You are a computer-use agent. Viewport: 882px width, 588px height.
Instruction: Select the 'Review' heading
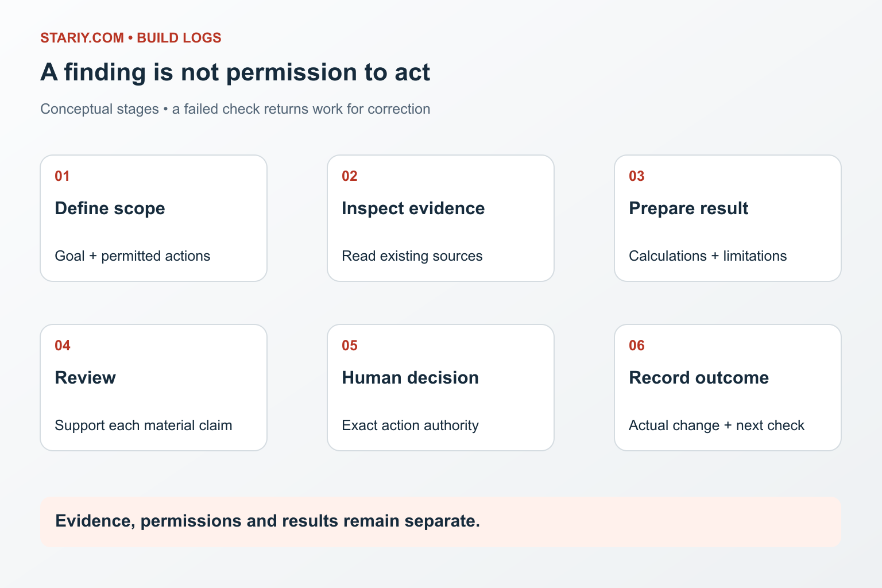pos(85,378)
